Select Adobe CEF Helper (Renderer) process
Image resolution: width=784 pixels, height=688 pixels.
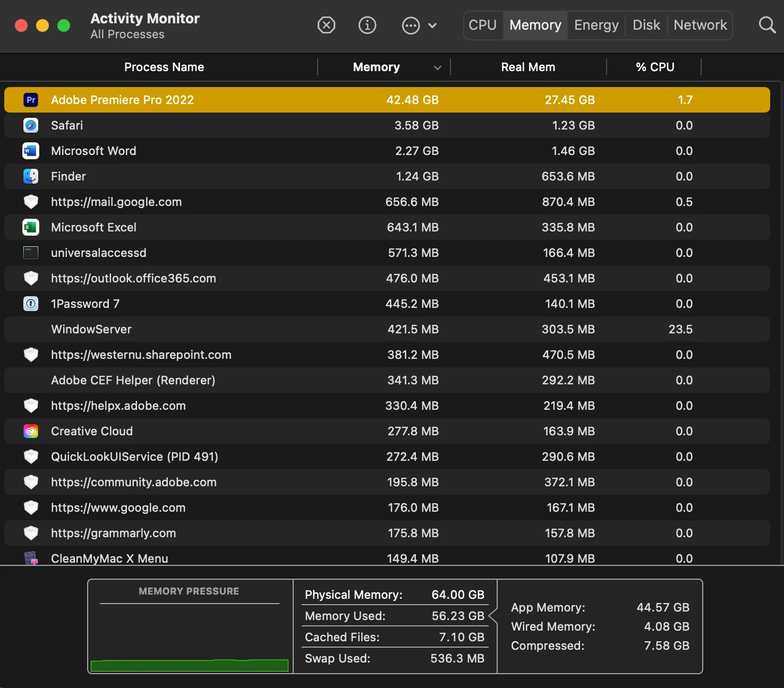coord(133,380)
